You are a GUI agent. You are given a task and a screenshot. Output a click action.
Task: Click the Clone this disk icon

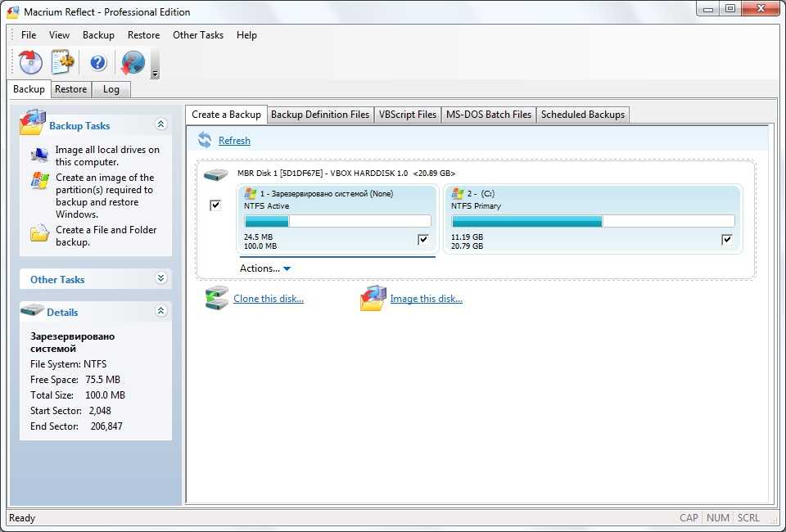(x=217, y=298)
